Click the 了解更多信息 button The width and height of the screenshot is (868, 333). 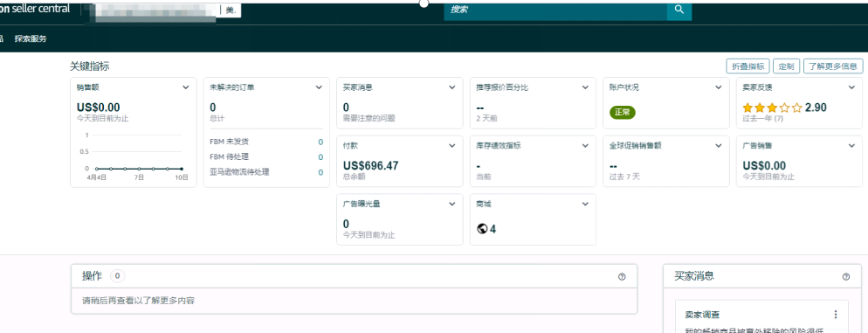tap(833, 66)
